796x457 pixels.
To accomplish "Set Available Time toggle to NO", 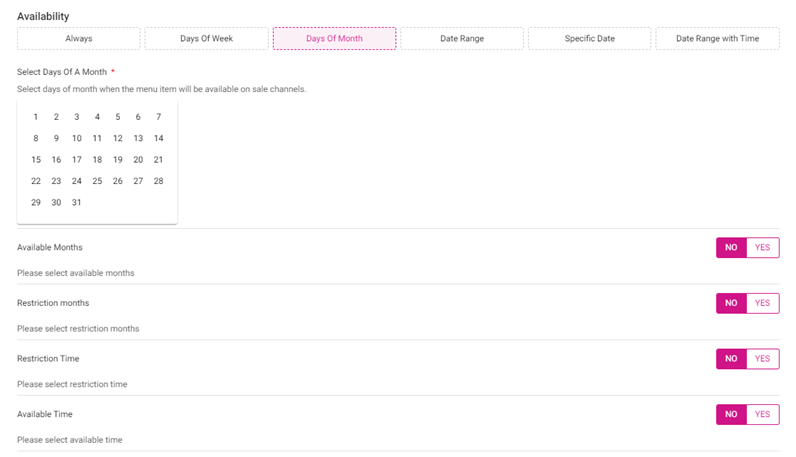I will 731,414.
